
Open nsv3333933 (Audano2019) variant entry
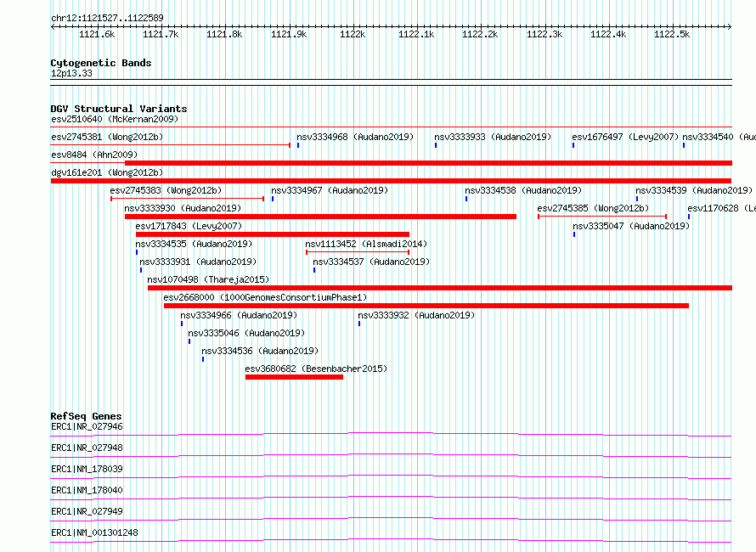(x=493, y=137)
